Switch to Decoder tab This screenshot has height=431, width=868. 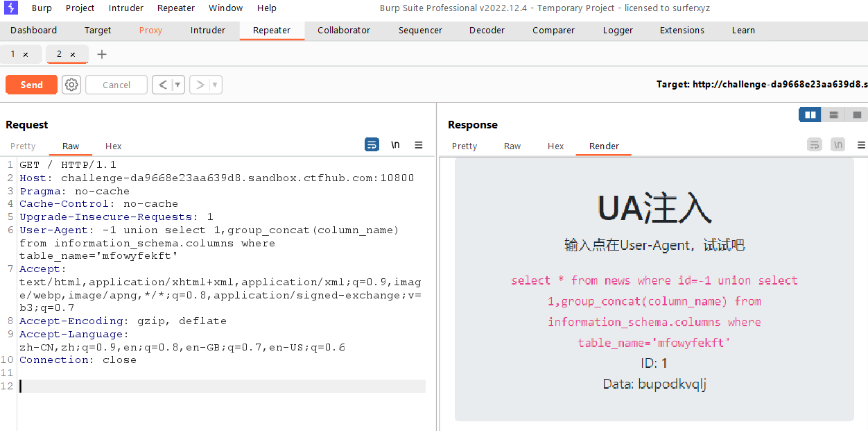487,31
